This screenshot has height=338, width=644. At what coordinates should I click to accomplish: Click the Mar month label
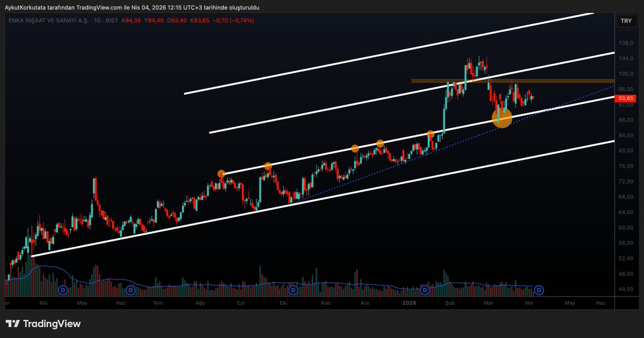(487, 303)
